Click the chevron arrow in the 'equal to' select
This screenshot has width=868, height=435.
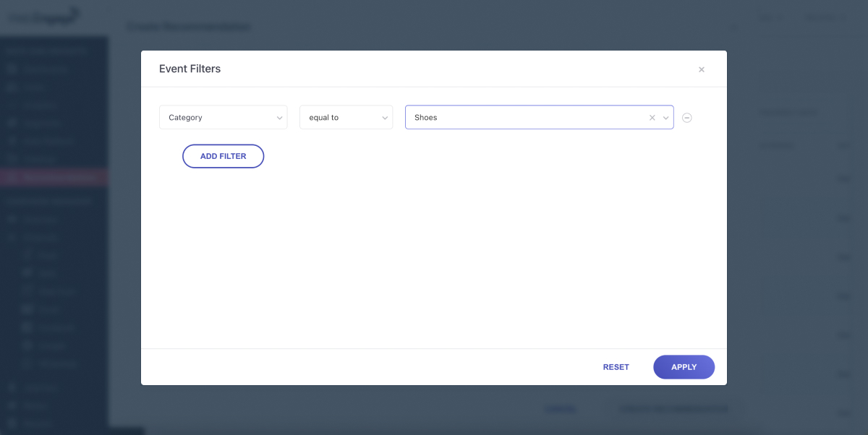(385, 118)
